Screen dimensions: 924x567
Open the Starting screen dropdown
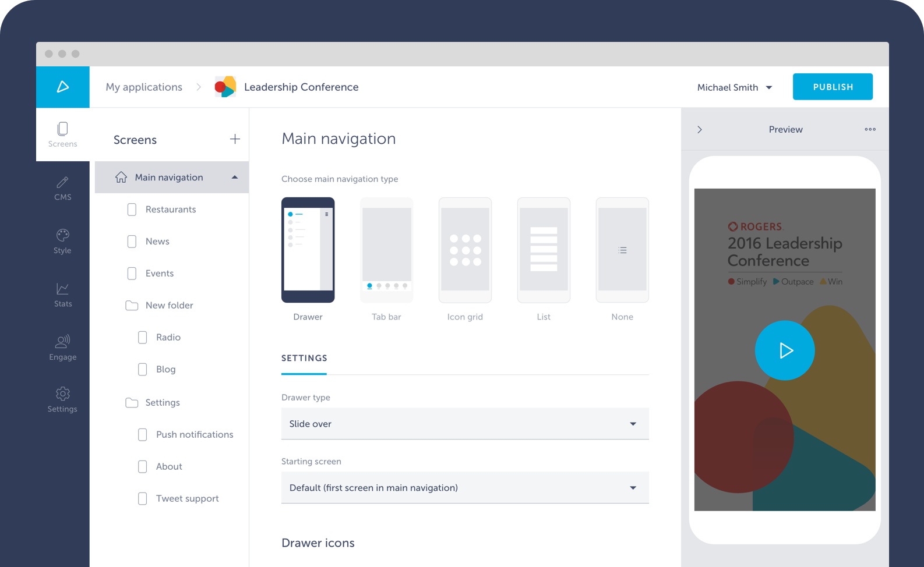[x=464, y=488]
